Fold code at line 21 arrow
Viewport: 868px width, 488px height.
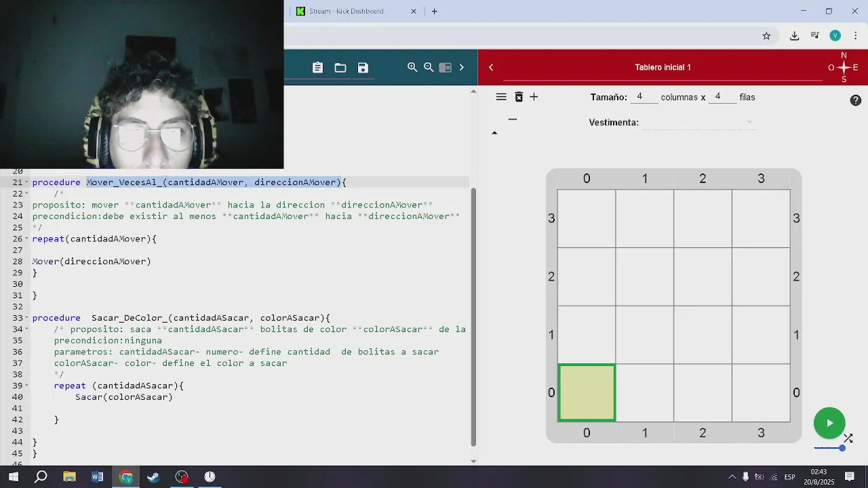point(27,183)
